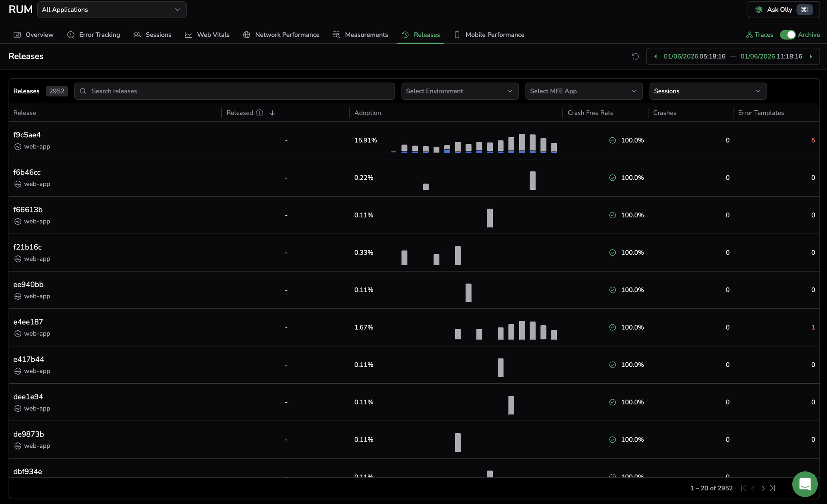Open release e4ee187

pos(28,322)
